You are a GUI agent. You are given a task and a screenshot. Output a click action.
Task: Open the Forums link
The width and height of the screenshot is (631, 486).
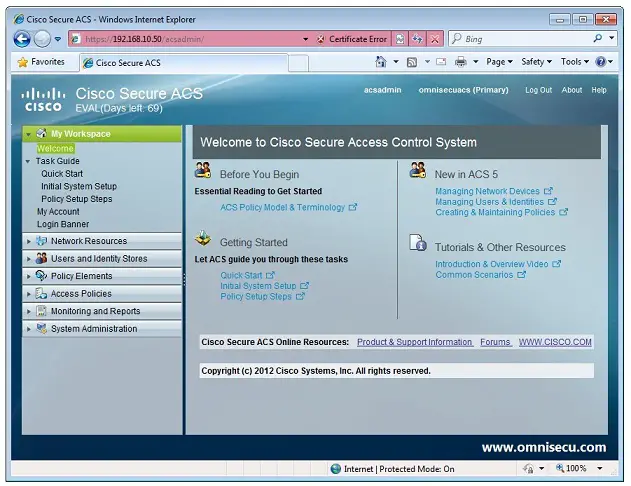[x=495, y=342]
